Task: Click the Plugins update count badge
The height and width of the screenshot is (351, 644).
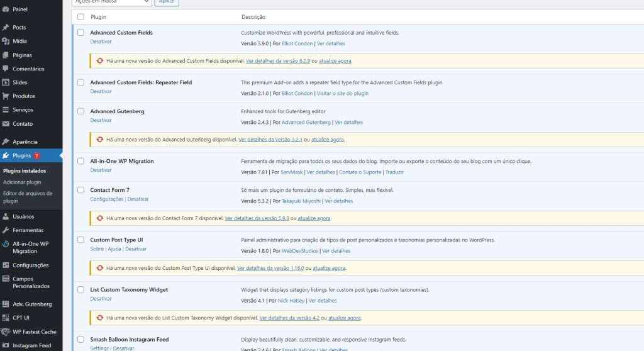Action: pos(36,156)
